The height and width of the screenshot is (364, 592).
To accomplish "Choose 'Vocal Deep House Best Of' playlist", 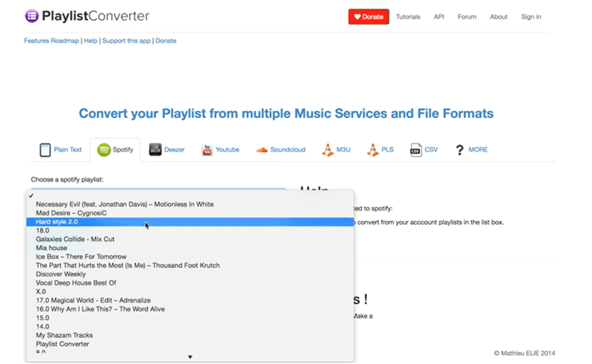I will pos(75,283).
